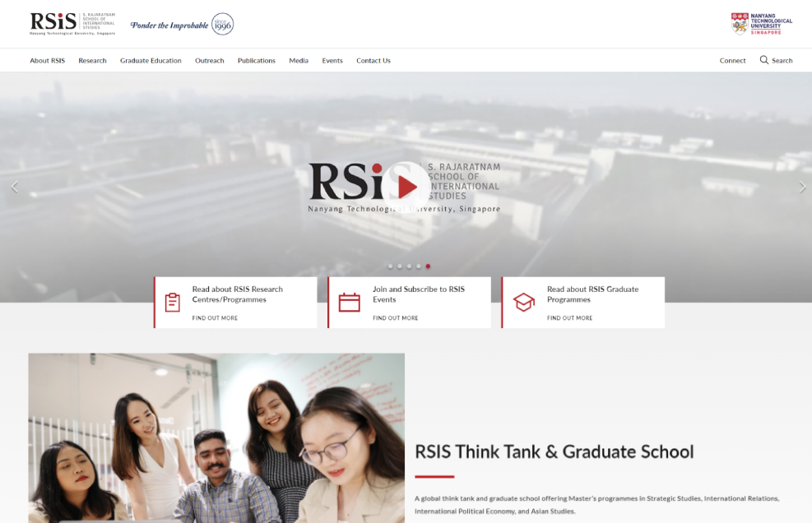Click the heading 'RSIS Think Tank & Graduate School'
Screen dimensions: 812x523
(554, 451)
